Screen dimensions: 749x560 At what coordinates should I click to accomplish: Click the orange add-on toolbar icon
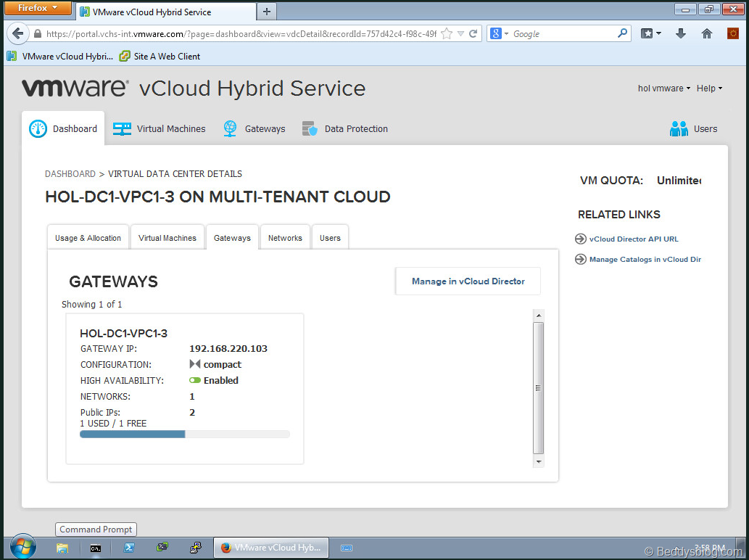[x=733, y=33]
